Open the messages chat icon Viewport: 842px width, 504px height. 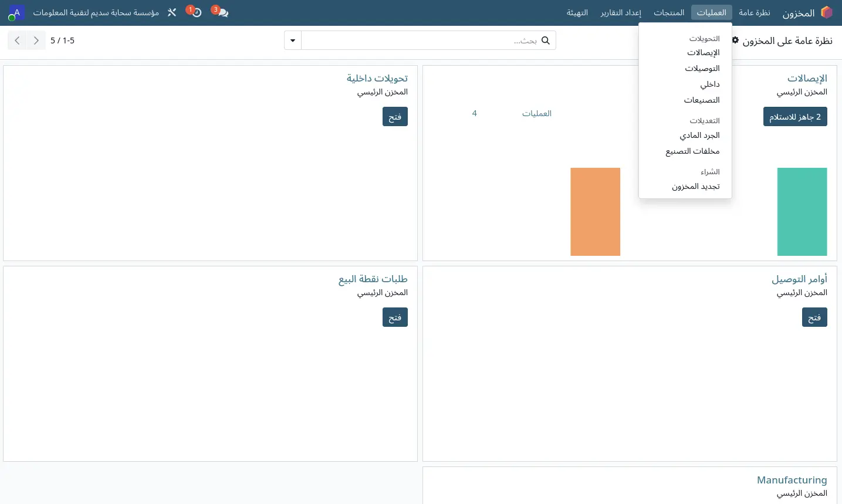pyautogui.click(x=221, y=12)
